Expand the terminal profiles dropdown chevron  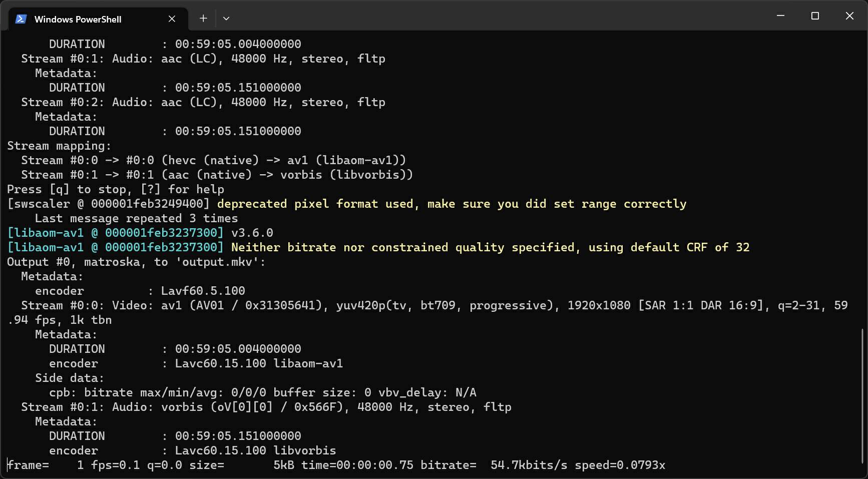226,19
